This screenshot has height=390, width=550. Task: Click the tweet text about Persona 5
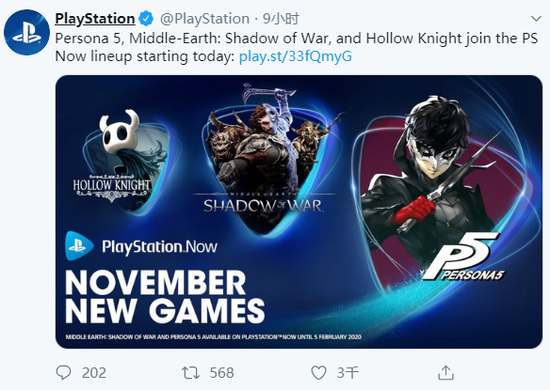(296, 47)
